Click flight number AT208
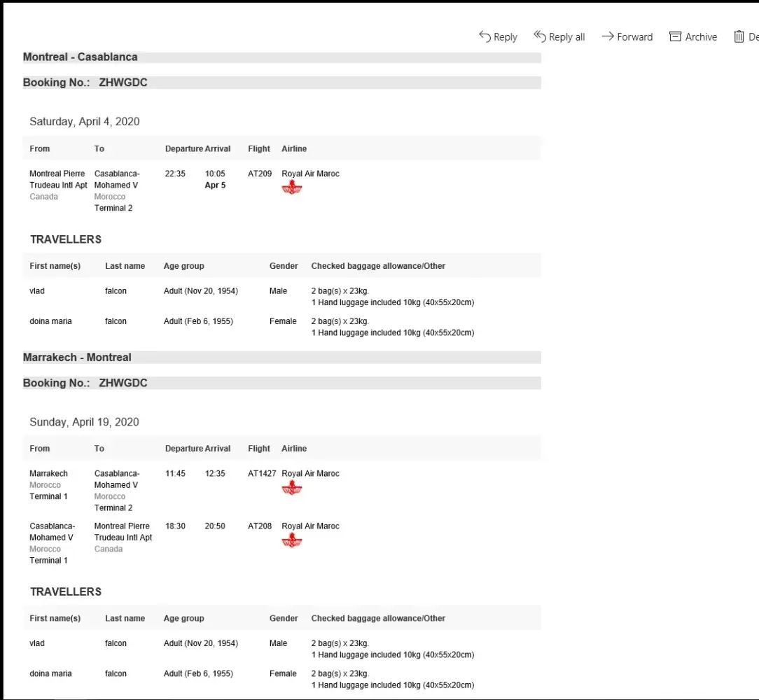This screenshot has width=759, height=700. [260, 526]
